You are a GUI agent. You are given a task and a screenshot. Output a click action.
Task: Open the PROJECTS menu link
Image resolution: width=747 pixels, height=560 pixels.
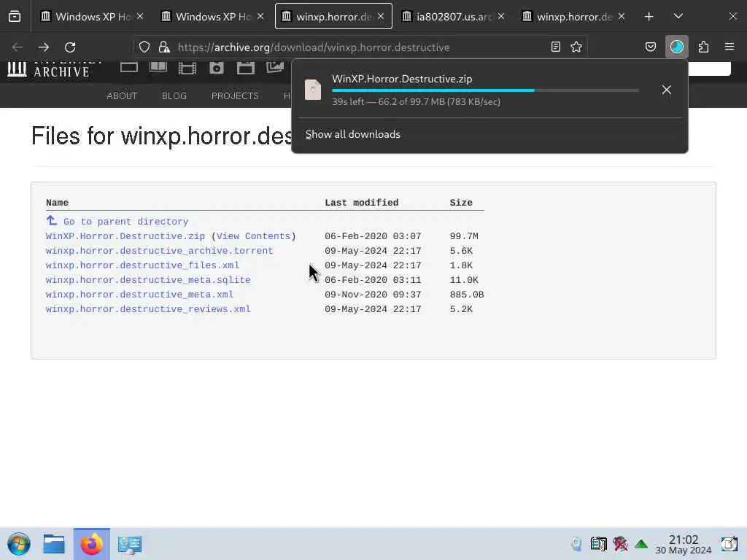tap(235, 96)
